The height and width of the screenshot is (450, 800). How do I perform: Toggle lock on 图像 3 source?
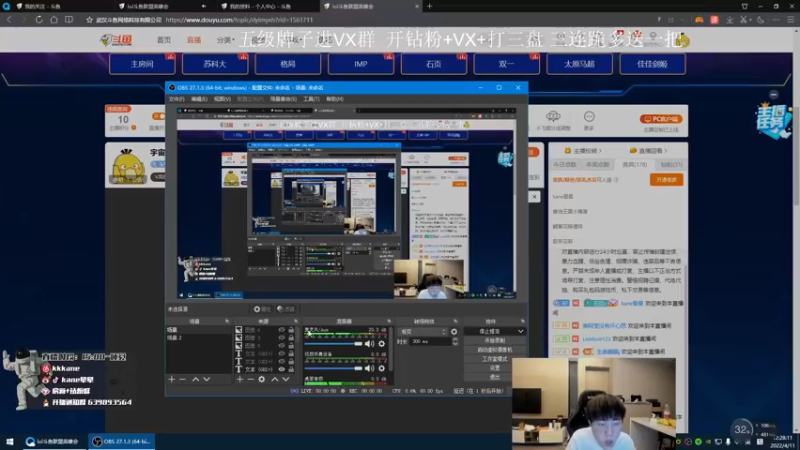pos(291,338)
